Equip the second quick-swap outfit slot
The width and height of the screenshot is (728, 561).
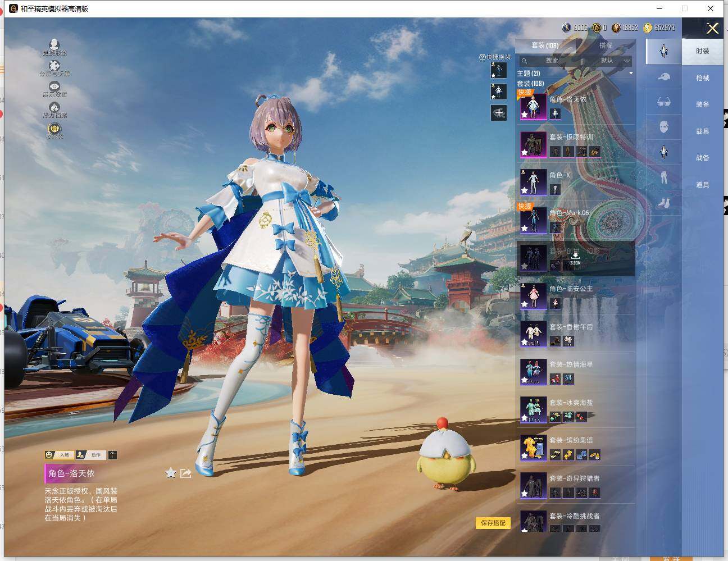498,91
